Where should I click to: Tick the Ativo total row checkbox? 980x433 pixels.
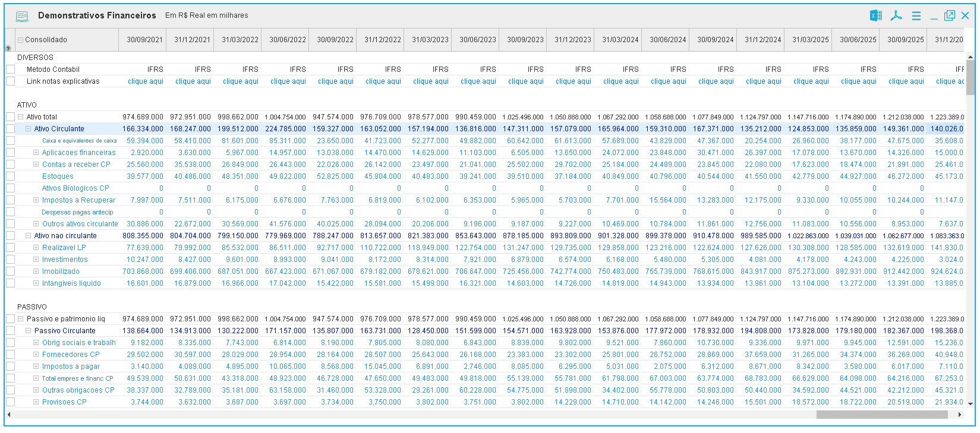tap(10, 117)
